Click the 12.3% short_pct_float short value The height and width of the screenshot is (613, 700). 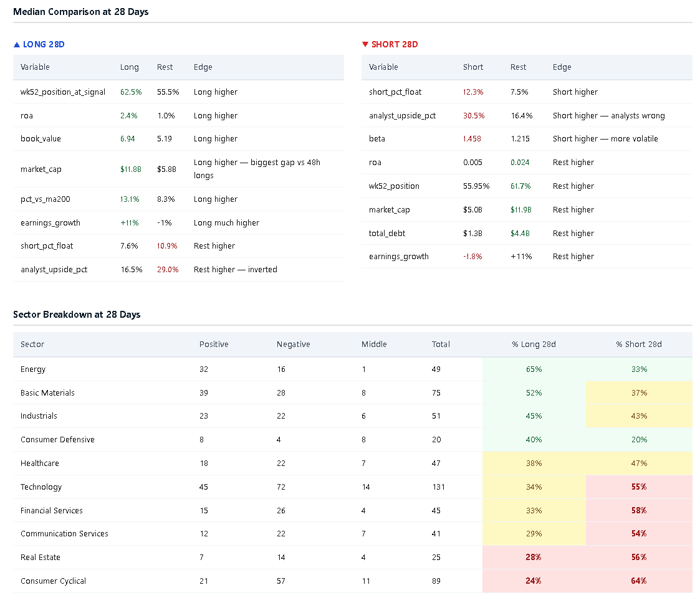(473, 92)
